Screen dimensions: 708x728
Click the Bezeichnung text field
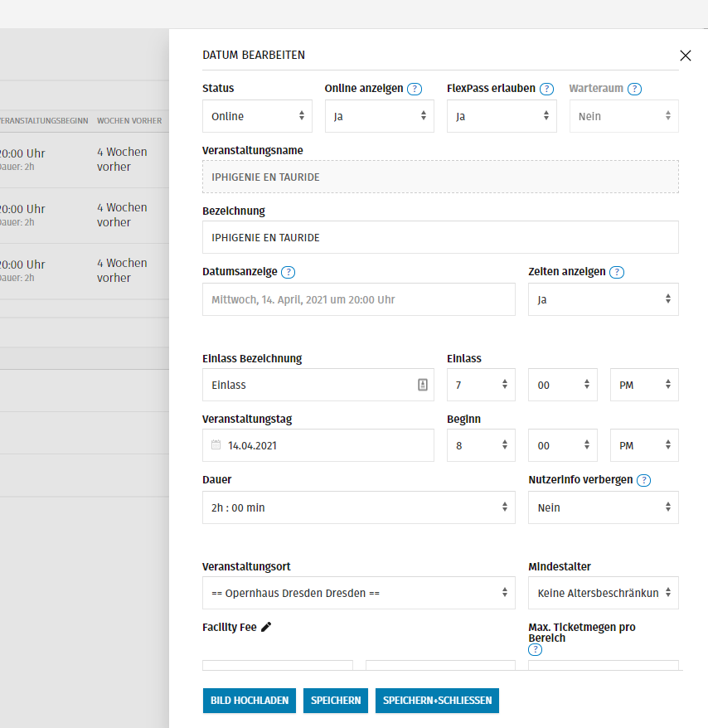pos(440,237)
